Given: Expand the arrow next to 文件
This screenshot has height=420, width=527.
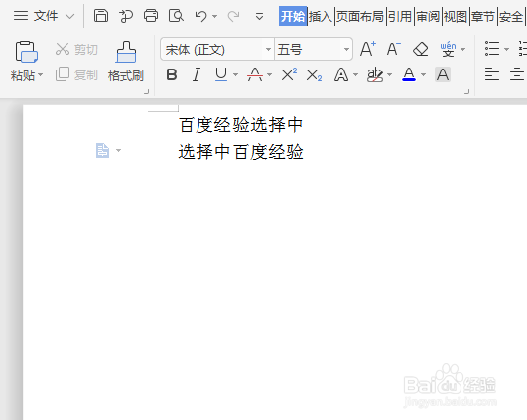Looking at the screenshot, I should (69, 16).
